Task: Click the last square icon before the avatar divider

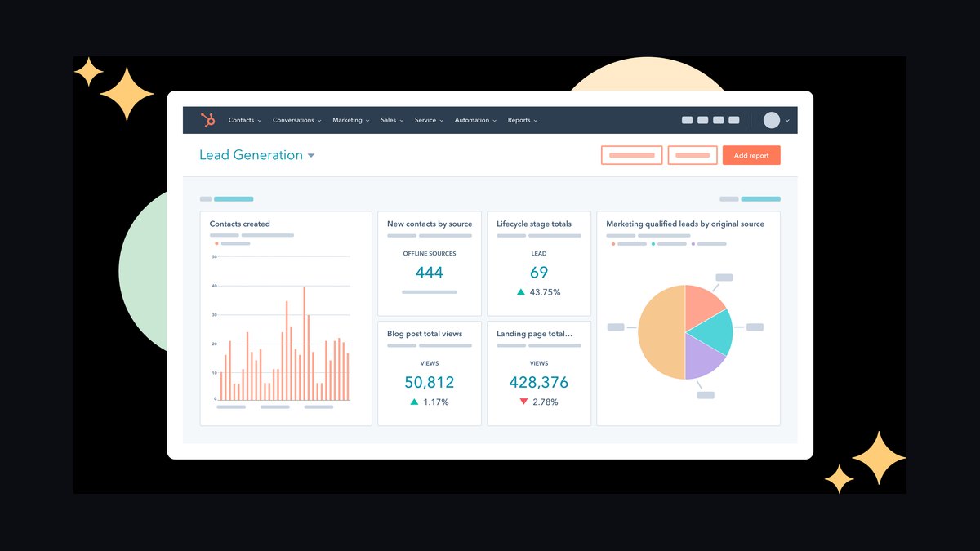Action: 733,120
